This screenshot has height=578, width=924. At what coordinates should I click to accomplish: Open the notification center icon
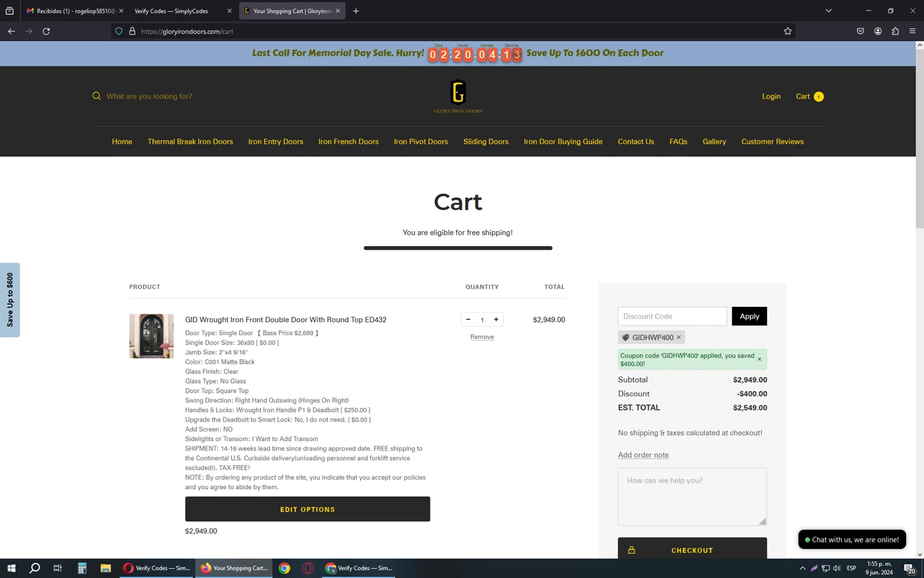909,568
